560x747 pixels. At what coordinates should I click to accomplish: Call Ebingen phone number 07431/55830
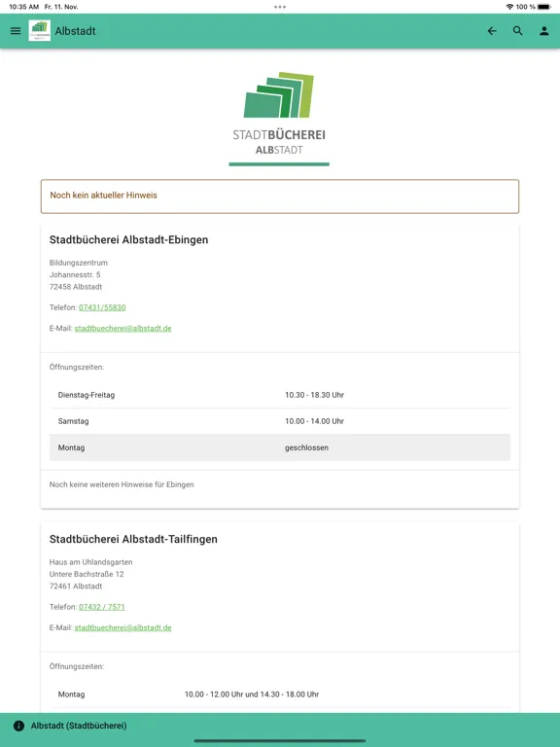(102, 307)
